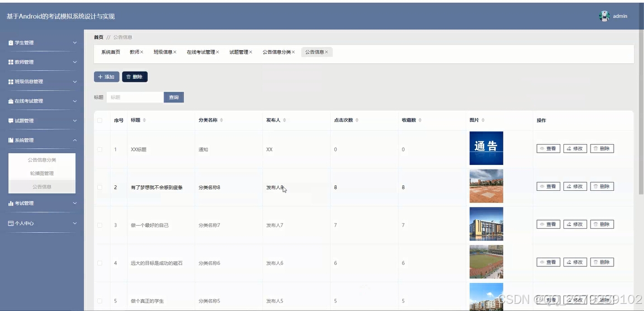This screenshot has height=311, width=644.
Task: Click the 标题 search input field
Action: coord(135,97)
